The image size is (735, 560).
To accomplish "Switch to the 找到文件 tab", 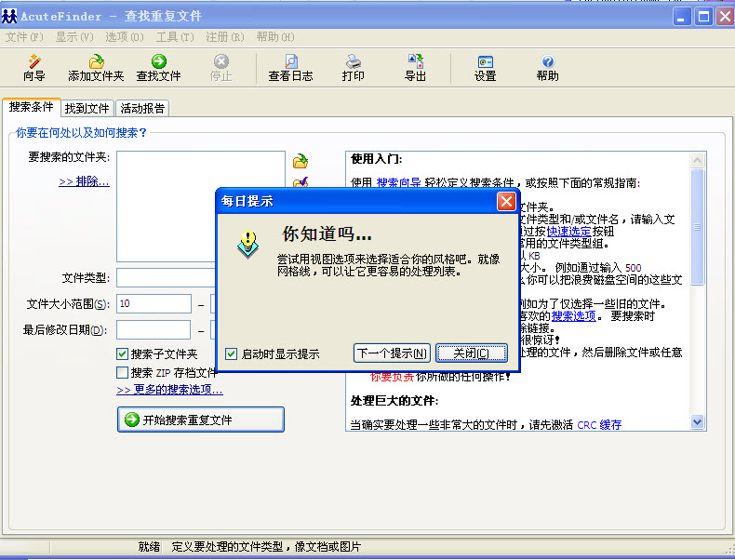I will pos(87,108).
